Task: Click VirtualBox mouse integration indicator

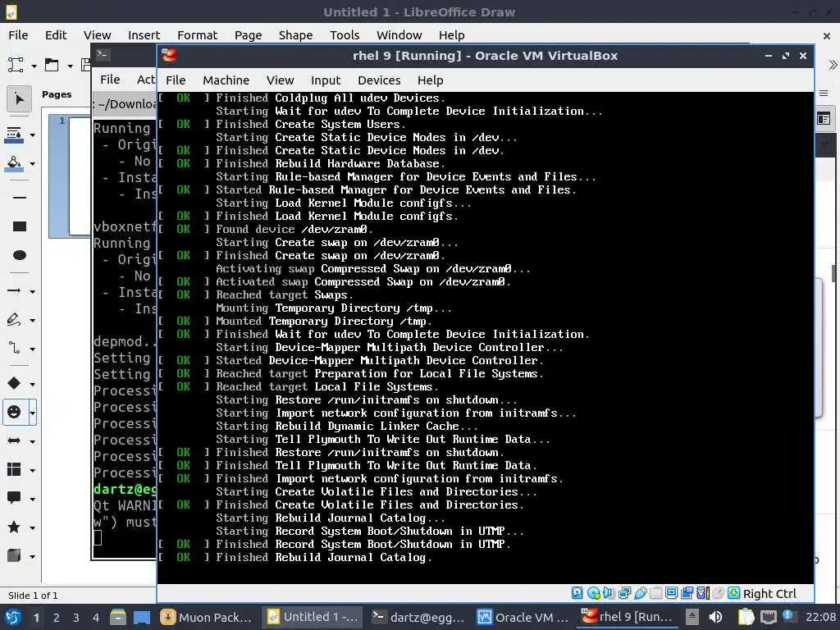Action: pos(719,593)
